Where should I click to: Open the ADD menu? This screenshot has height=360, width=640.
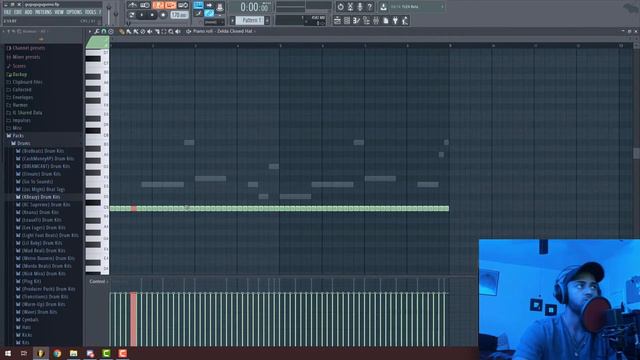[28, 12]
